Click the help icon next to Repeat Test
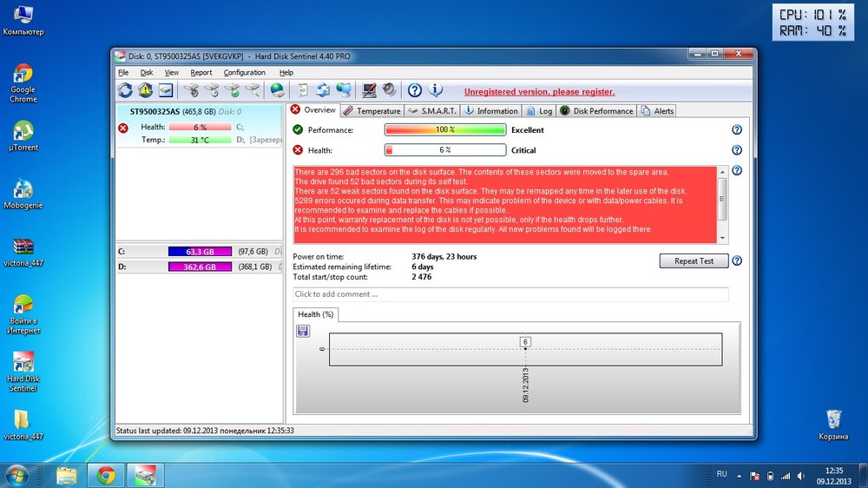This screenshot has height=488, width=868. [x=737, y=260]
